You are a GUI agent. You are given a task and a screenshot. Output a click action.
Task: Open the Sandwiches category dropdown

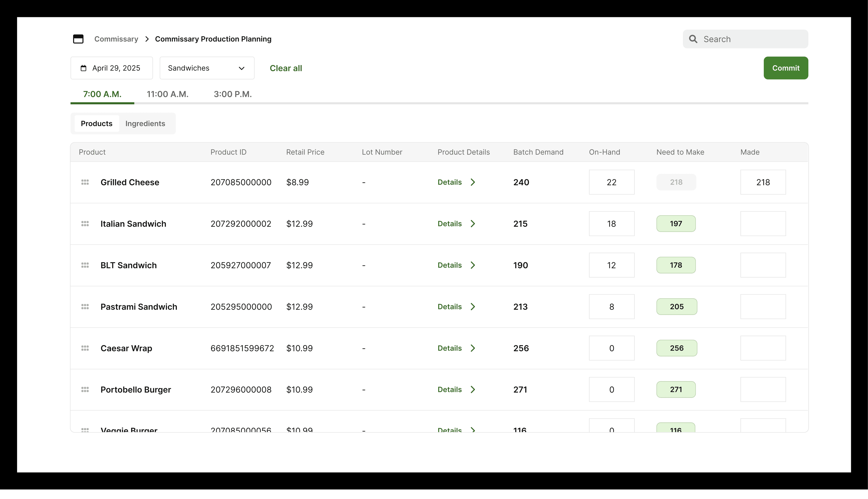(x=207, y=68)
